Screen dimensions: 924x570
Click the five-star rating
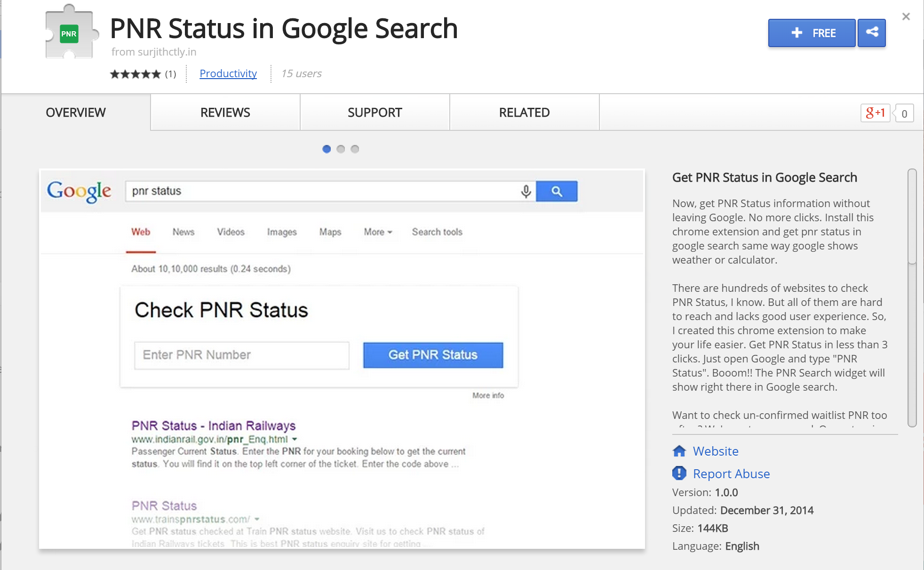[135, 74]
